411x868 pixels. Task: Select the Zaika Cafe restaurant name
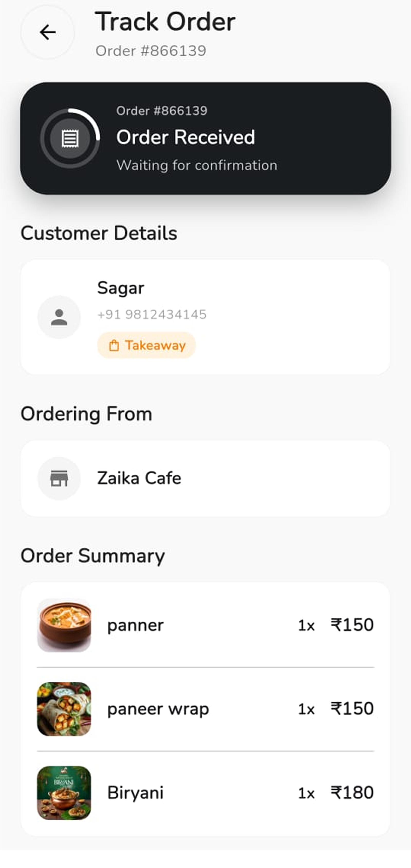pyautogui.click(x=139, y=478)
